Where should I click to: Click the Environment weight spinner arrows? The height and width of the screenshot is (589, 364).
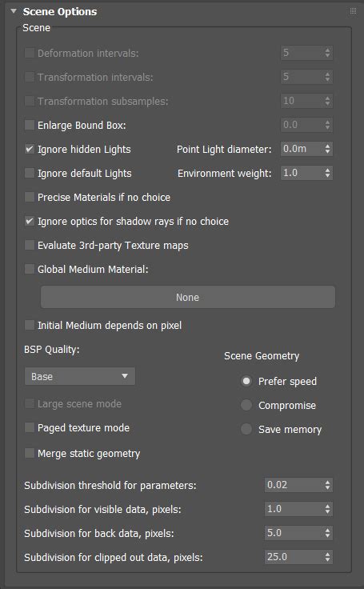coord(327,173)
